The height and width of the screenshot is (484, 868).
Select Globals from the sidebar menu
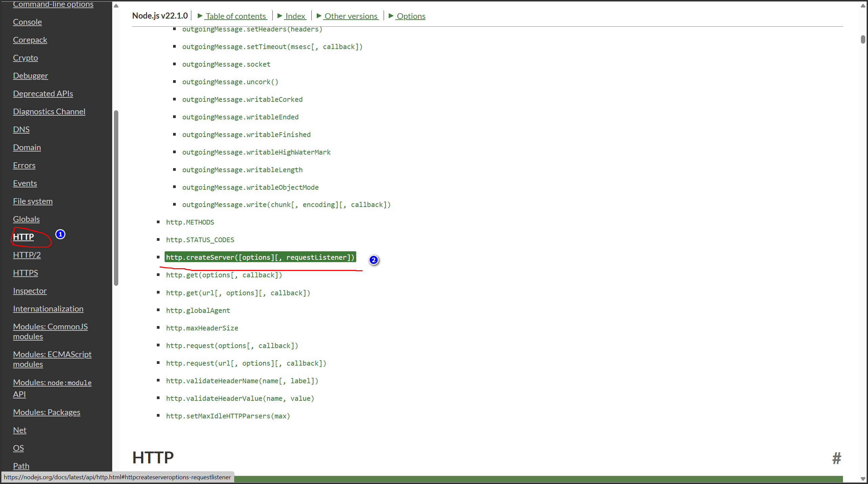(27, 219)
